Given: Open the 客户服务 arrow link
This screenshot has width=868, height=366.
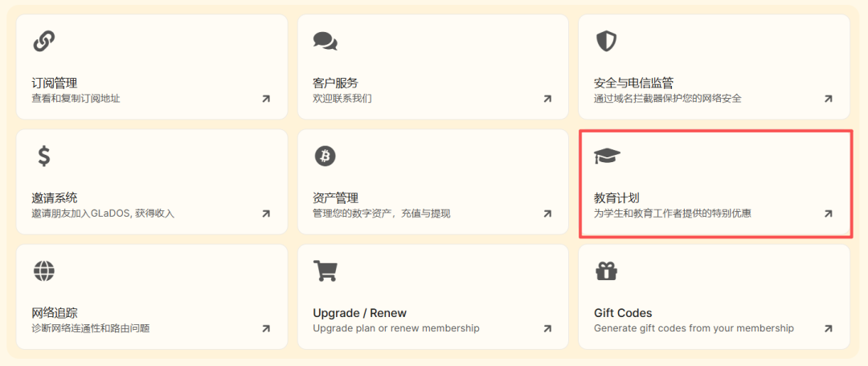Looking at the screenshot, I should 547,99.
